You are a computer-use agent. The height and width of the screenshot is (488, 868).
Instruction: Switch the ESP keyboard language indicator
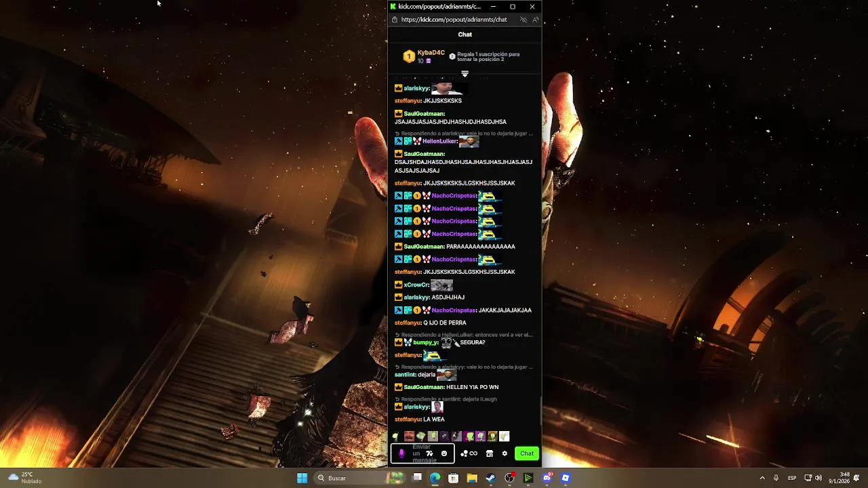pyautogui.click(x=792, y=478)
